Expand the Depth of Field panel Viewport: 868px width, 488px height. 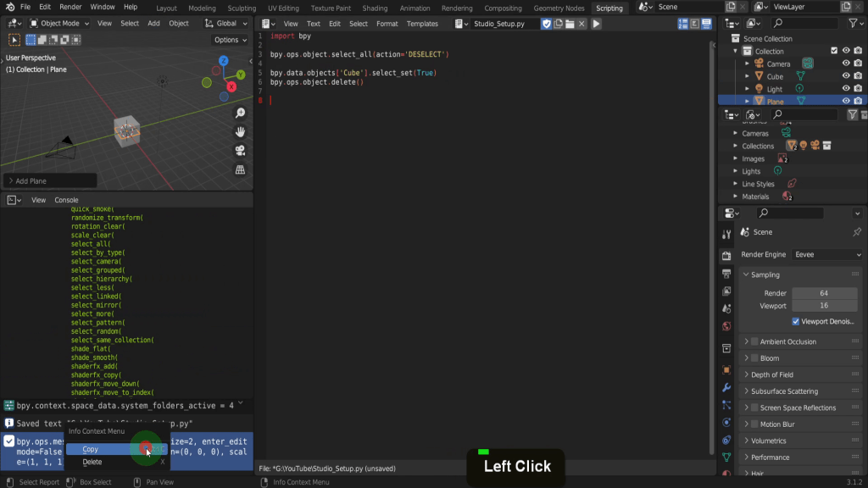pyautogui.click(x=746, y=374)
